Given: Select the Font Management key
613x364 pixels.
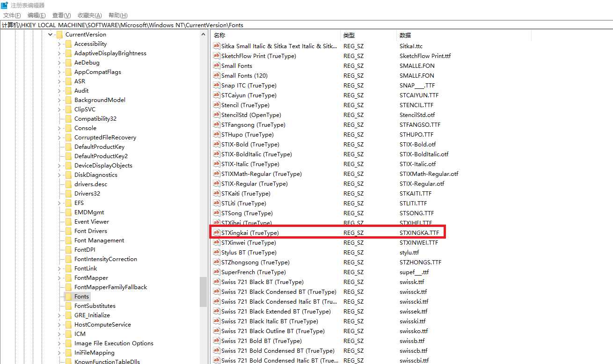Looking at the screenshot, I should tap(99, 240).
